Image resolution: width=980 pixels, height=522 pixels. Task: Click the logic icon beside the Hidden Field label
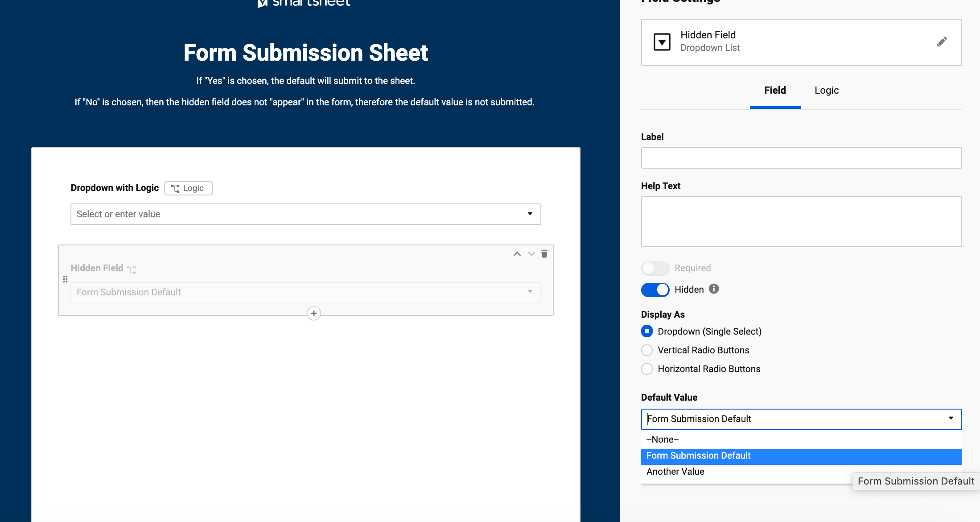(131, 269)
